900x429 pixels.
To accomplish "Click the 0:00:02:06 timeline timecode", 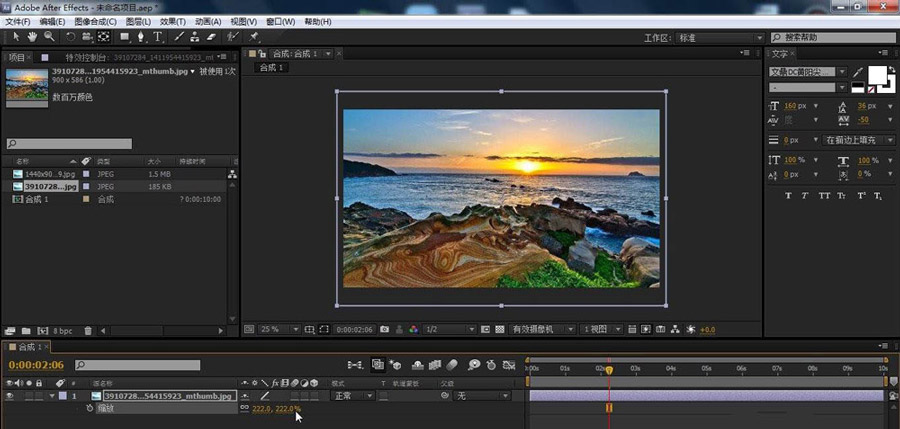I will [37, 365].
